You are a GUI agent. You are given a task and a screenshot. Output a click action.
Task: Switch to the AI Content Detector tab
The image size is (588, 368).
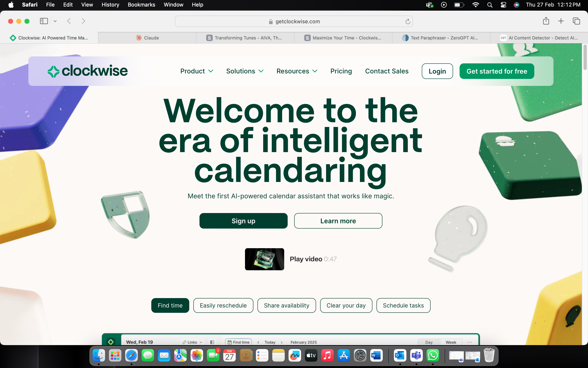(539, 38)
